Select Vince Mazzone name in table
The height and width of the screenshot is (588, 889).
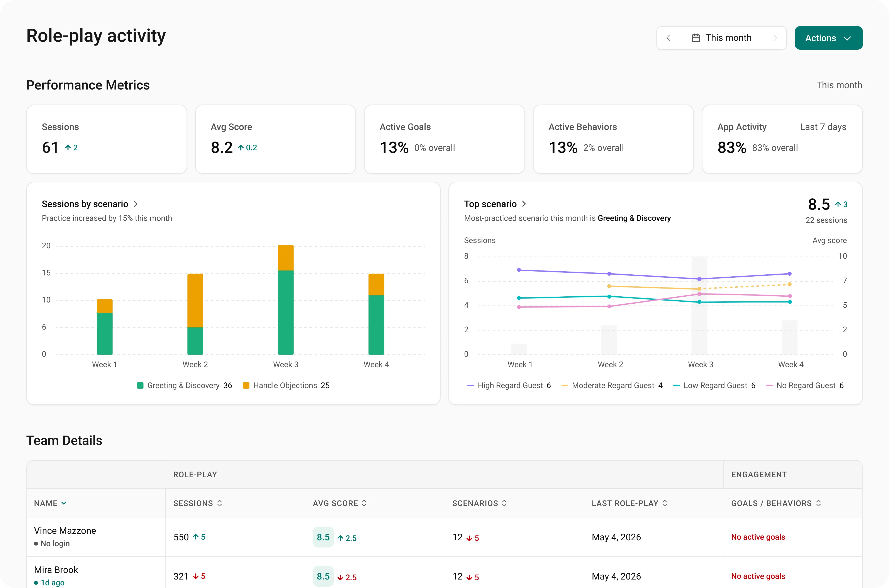pyautogui.click(x=65, y=531)
